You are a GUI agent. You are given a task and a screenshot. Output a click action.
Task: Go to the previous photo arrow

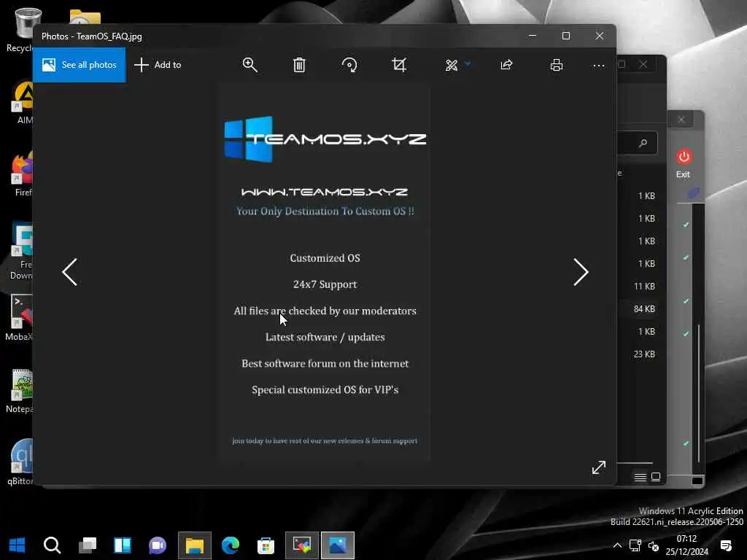pos(69,272)
